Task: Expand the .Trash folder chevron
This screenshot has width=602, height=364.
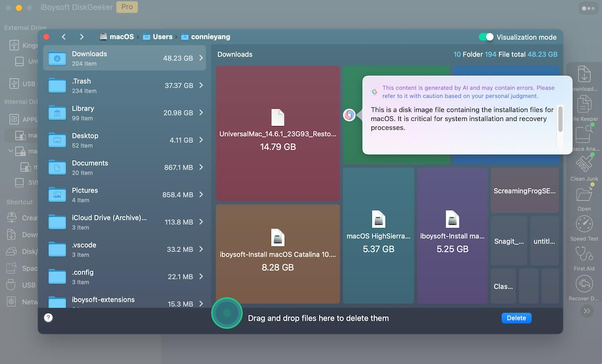Action: click(x=201, y=86)
